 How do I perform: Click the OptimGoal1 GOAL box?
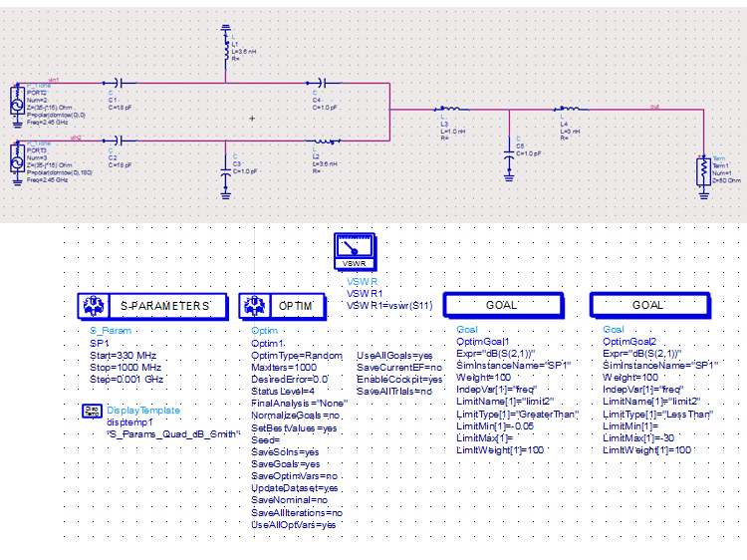504,305
